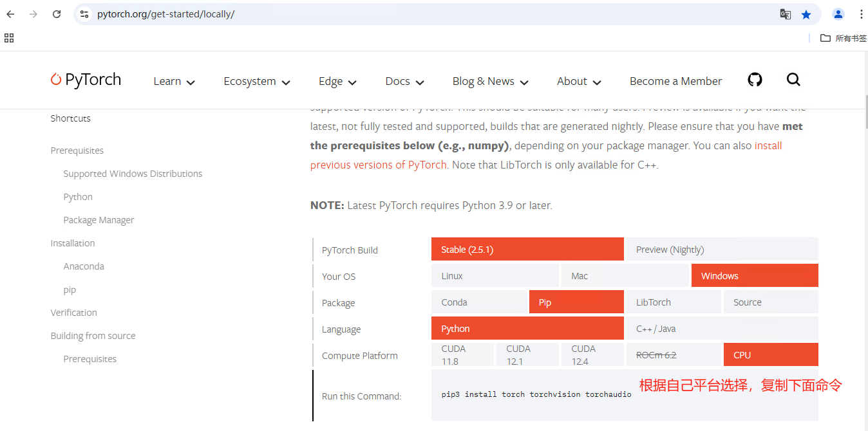868x431 pixels.
Task: Jump to pip shortcut
Action: (70, 290)
